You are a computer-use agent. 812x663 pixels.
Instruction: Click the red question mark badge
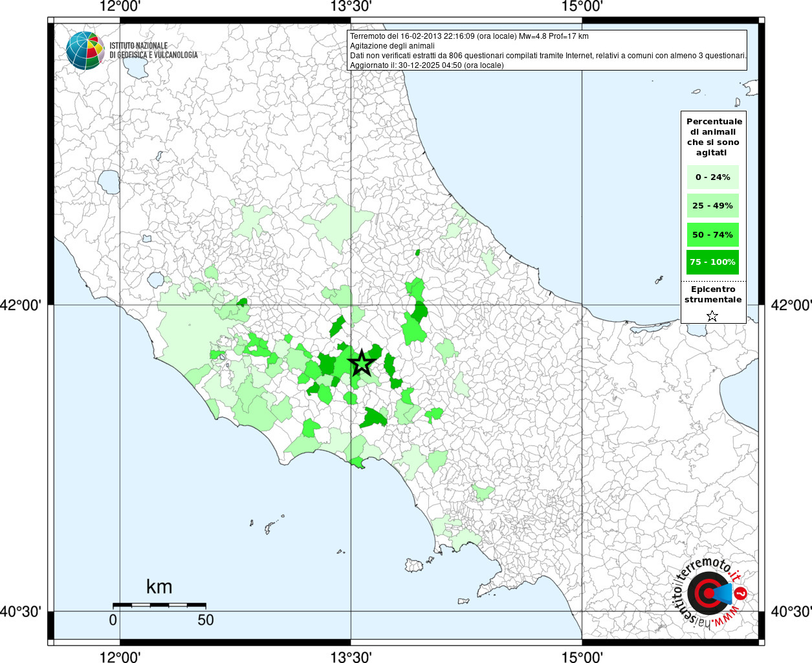pyautogui.click(x=741, y=593)
